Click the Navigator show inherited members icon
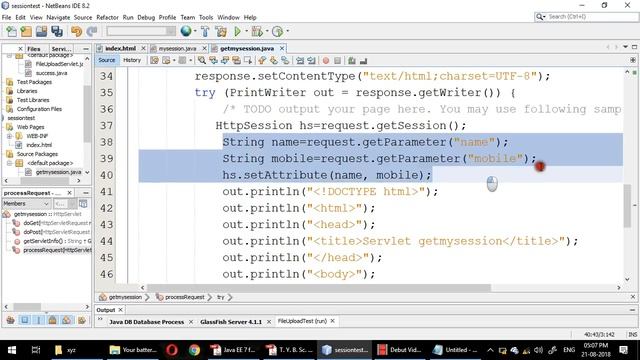 coord(83,203)
